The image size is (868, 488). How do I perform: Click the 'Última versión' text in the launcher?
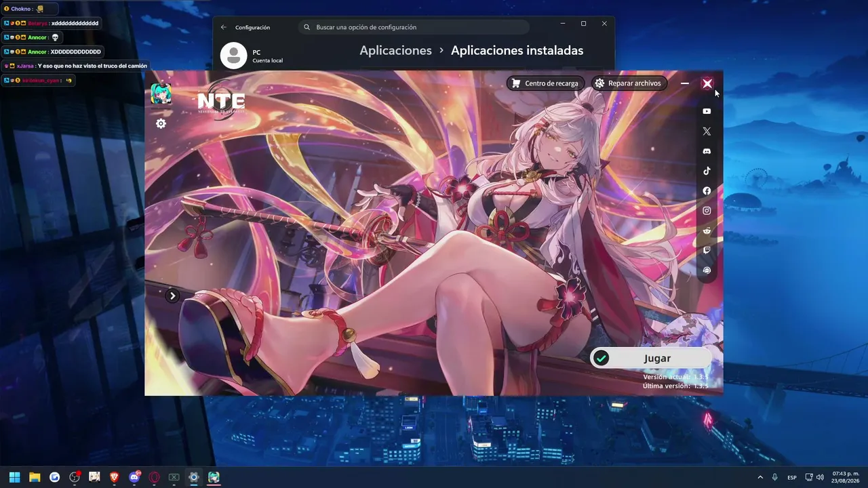tap(675, 386)
